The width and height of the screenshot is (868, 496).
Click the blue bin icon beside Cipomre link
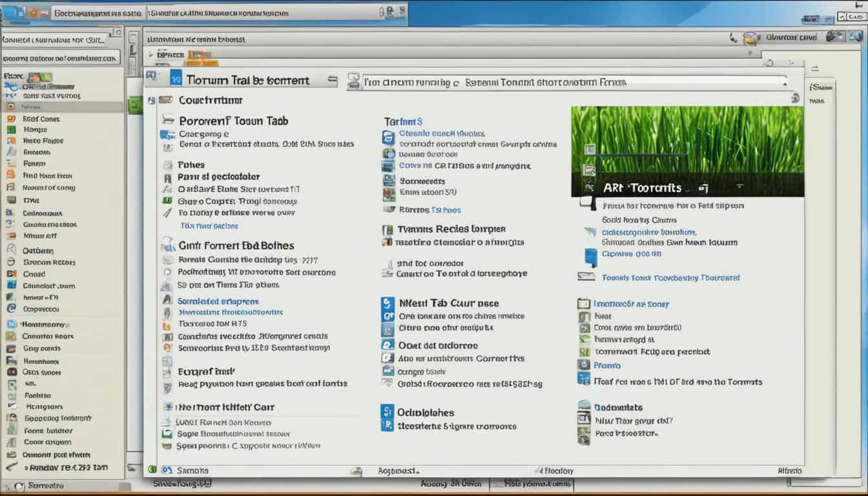(590, 256)
